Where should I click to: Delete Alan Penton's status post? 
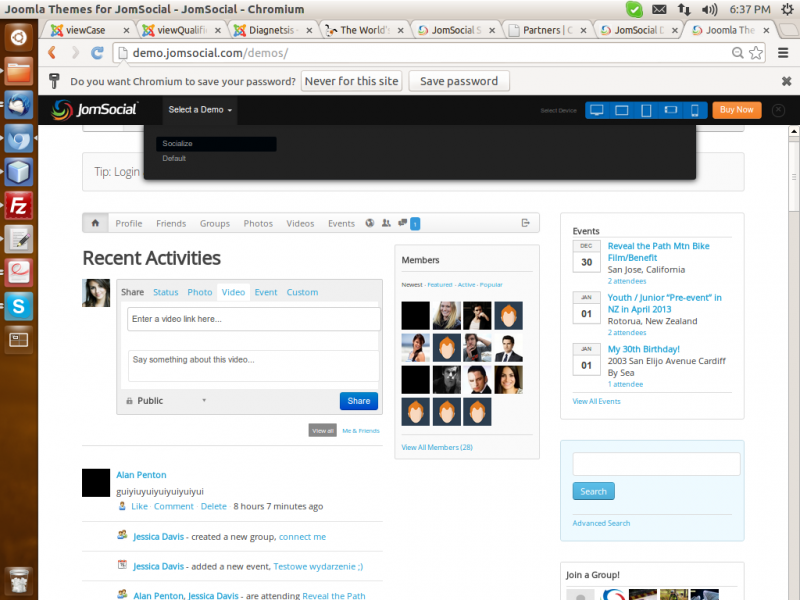(x=213, y=506)
